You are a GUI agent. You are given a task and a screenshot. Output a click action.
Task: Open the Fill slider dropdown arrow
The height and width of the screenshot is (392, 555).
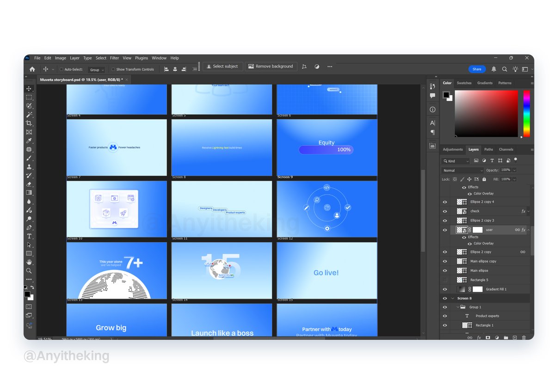(514, 179)
